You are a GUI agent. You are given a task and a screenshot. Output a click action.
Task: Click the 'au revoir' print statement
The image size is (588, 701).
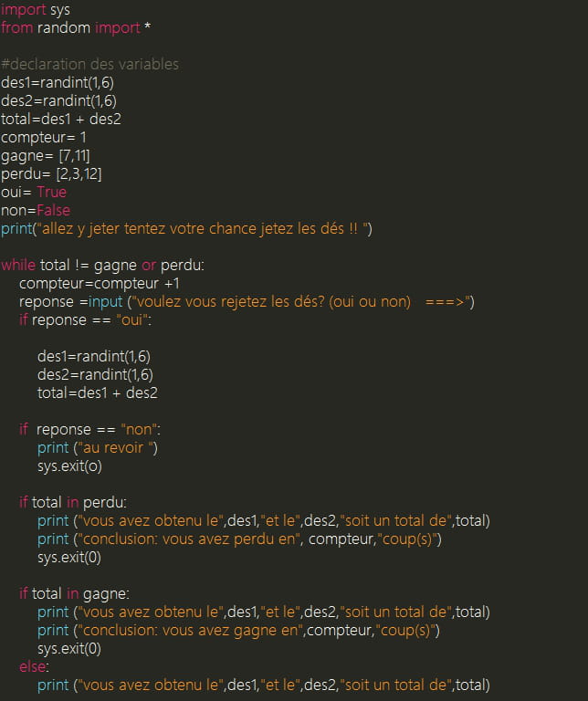point(98,448)
